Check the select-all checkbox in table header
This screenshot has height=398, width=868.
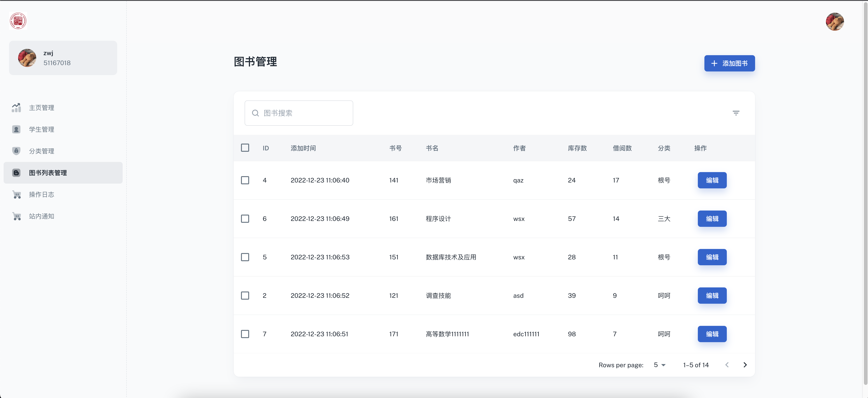pyautogui.click(x=245, y=148)
